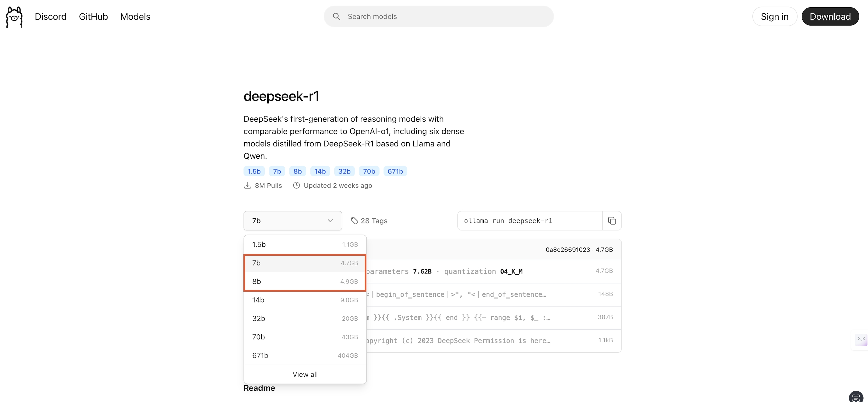Click the Ollama llama logo

(x=14, y=17)
